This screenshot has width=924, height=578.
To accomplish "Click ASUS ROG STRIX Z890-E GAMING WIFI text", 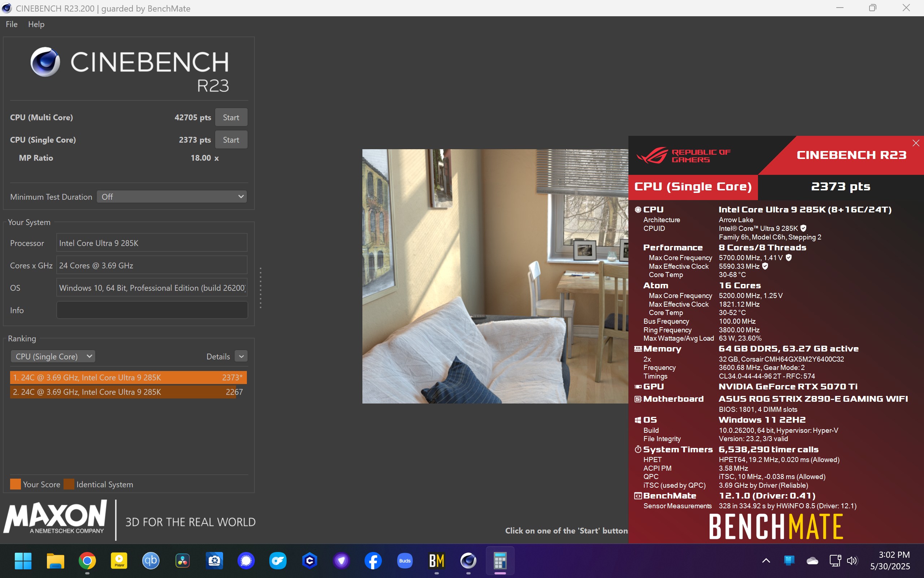I will pyautogui.click(x=813, y=399).
